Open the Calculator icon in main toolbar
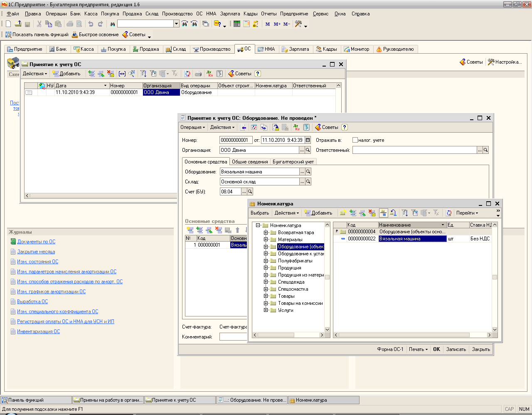The height and width of the screenshot is (415, 532). [x=237, y=24]
